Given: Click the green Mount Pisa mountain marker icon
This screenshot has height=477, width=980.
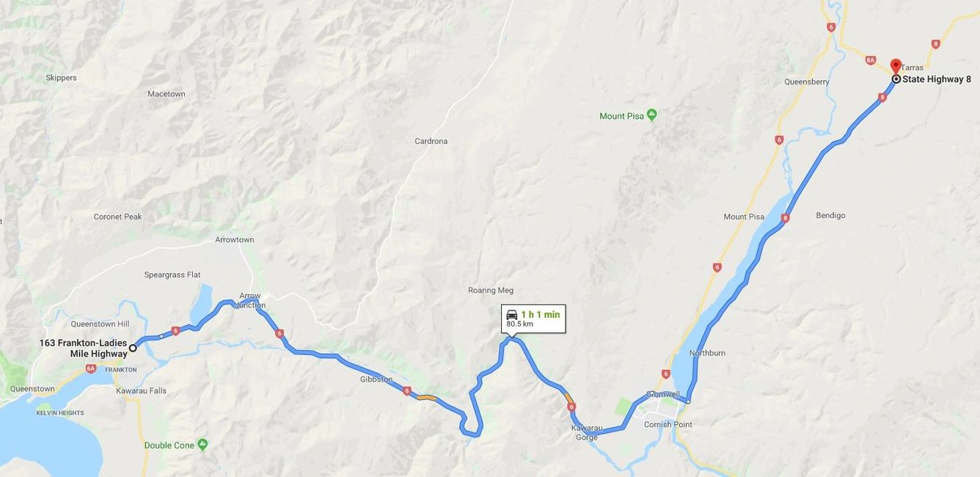Looking at the screenshot, I should click(x=652, y=115).
